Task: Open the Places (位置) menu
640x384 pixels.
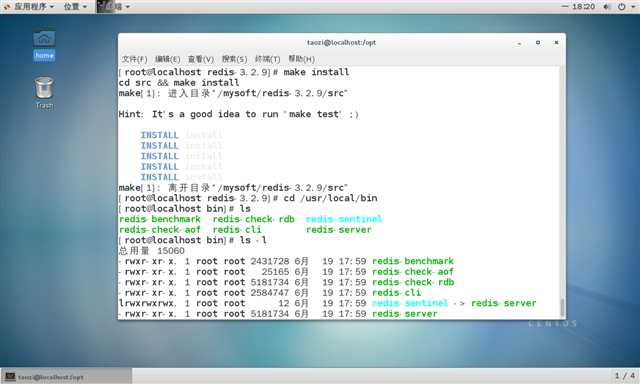Action: [75, 7]
